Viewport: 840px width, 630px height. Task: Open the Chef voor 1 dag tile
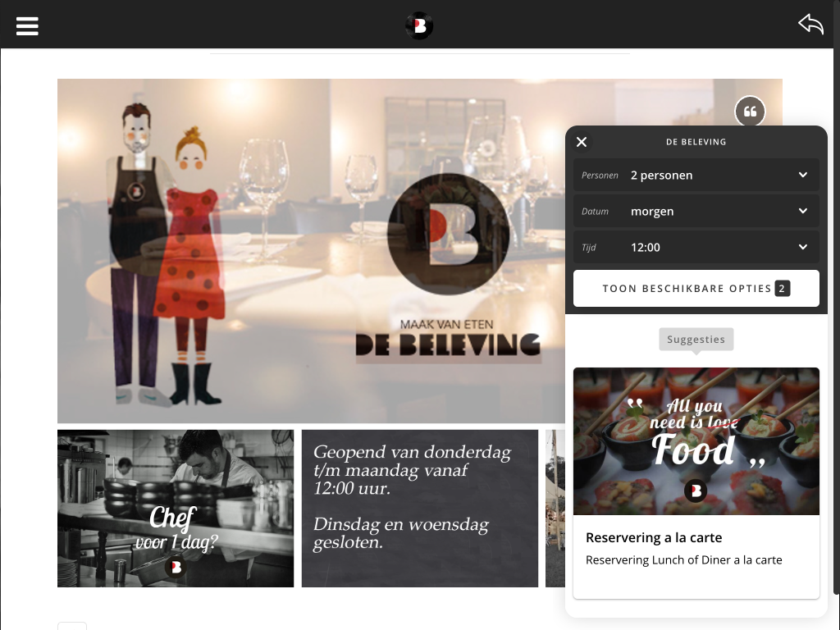(175, 508)
